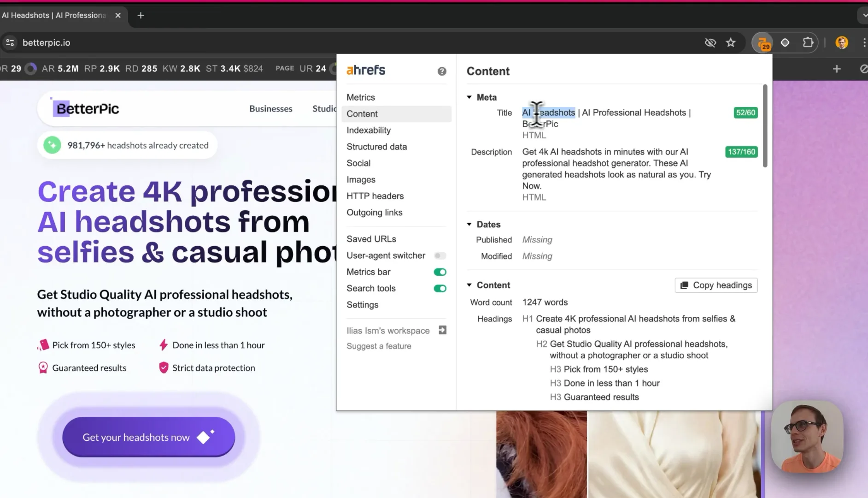Open Chrome three-dot menu

pos(864,43)
